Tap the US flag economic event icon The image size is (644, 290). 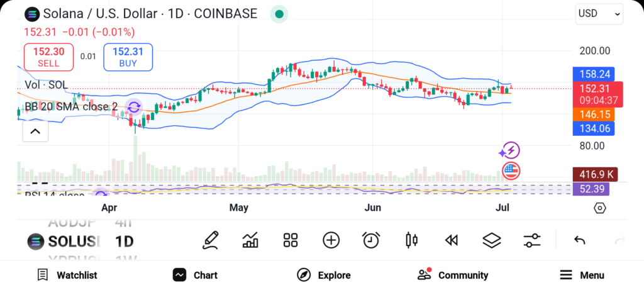click(511, 170)
